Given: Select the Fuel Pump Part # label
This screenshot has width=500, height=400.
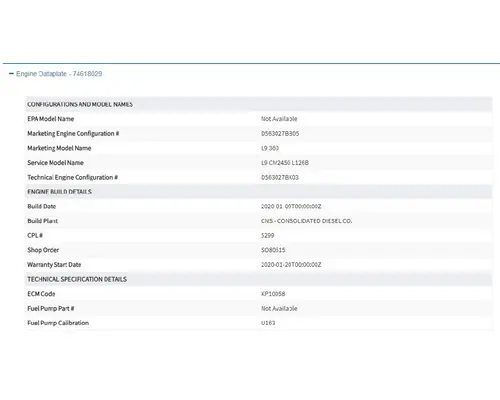Looking at the screenshot, I should click(51, 309).
